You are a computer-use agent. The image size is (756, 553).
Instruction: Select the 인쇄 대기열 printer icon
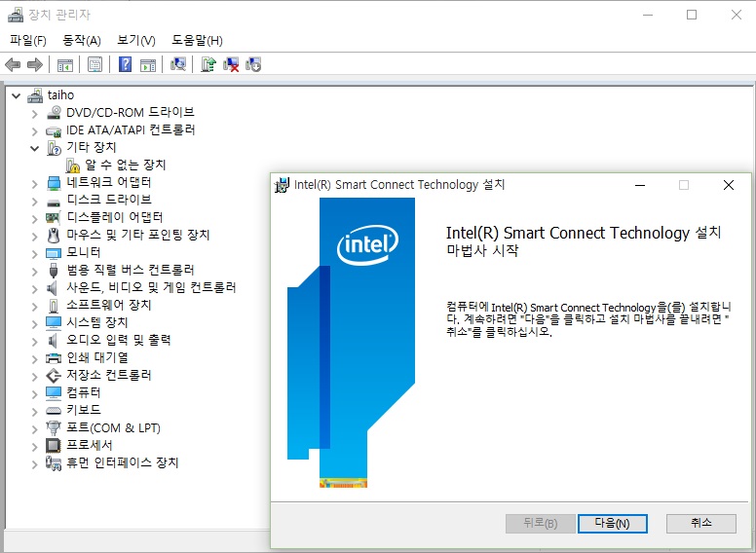(x=54, y=358)
